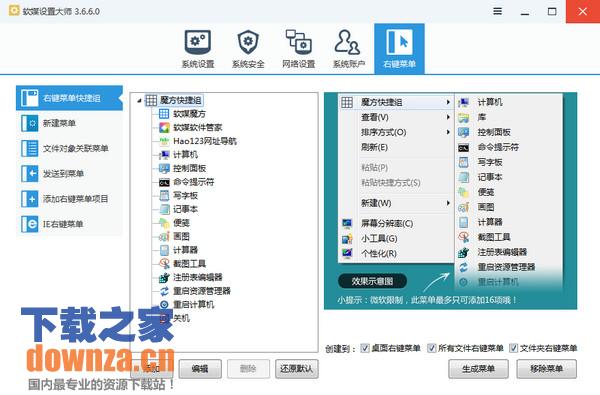
Task: Click the 还原默认 button
Action: pos(297,369)
